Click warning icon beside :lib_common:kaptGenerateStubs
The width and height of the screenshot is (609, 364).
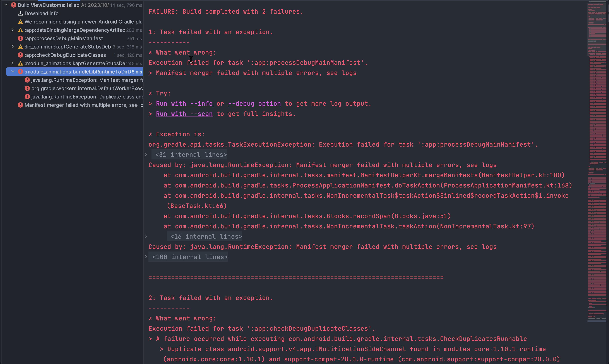pyautogui.click(x=20, y=47)
